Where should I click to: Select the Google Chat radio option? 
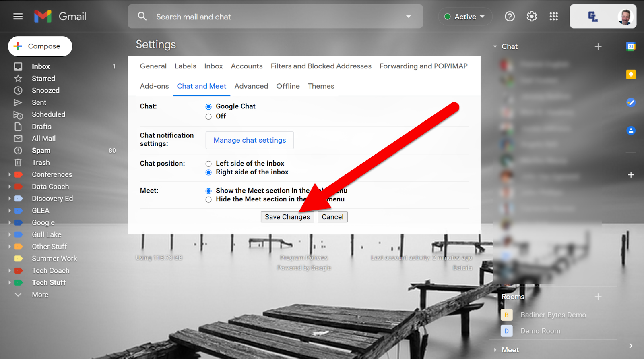coord(208,107)
